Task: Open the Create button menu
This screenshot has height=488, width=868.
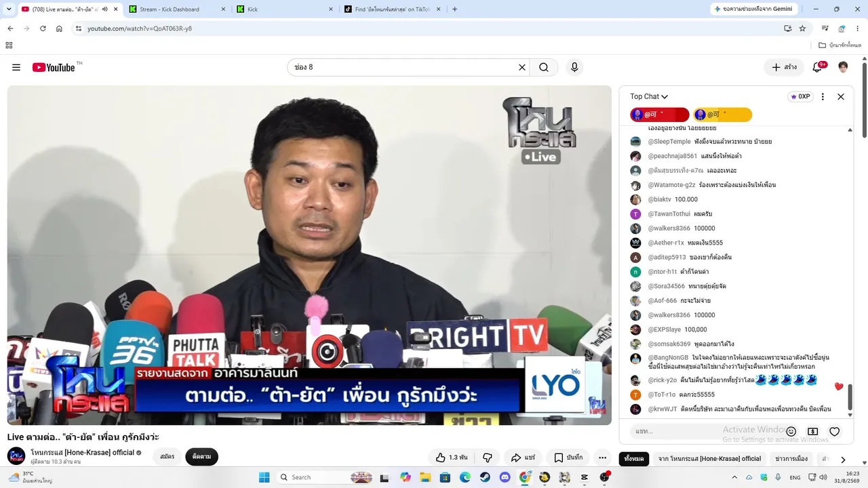Action: click(x=784, y=67)
